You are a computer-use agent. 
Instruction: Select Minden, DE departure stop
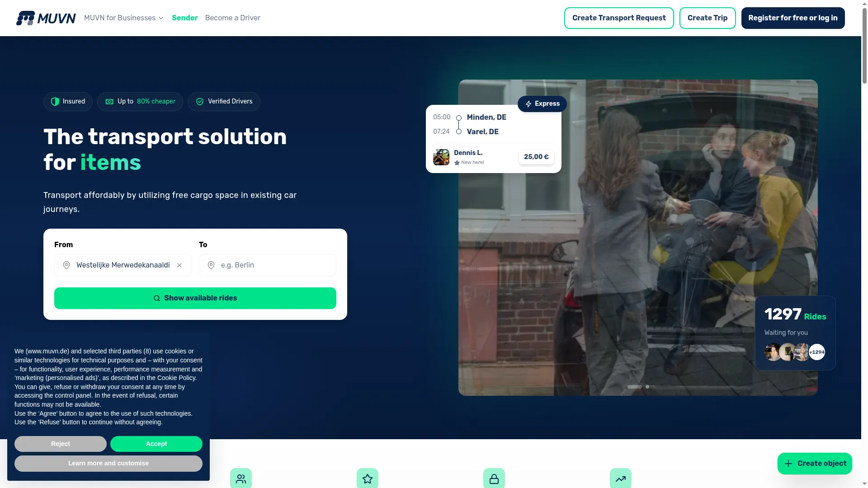486,117
